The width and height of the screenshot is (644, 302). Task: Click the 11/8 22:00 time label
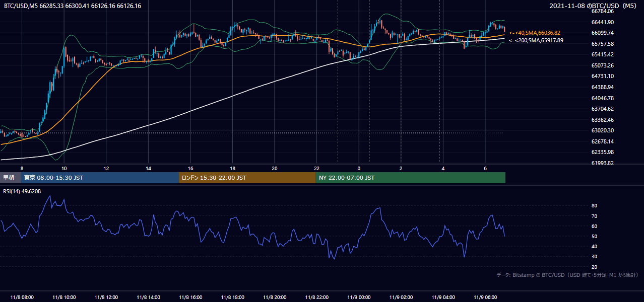tap(316, 297)
